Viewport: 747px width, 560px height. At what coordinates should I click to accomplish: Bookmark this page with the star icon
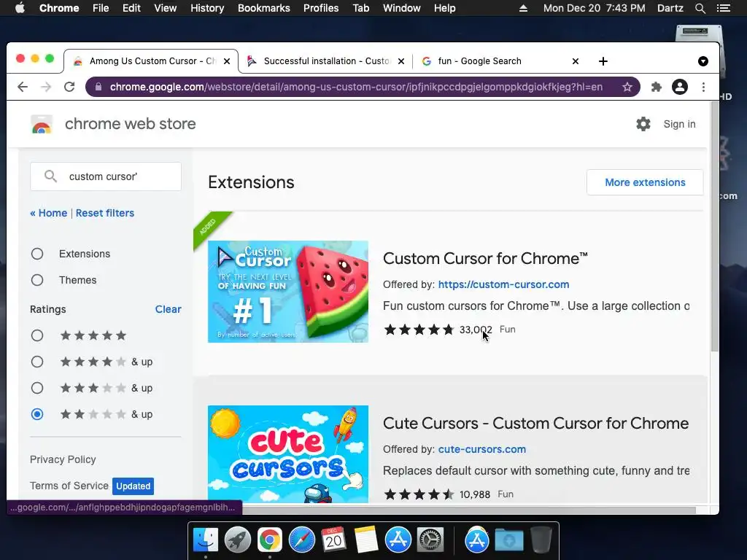click(627, 87)
